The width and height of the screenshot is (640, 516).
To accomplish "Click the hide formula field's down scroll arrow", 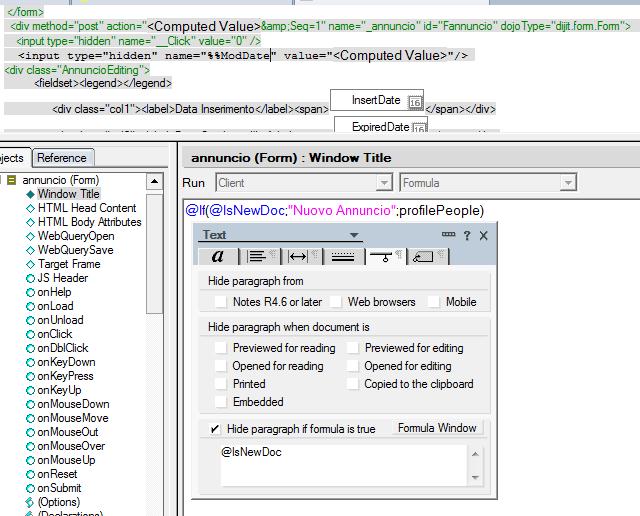I will (x=475, y=477).
